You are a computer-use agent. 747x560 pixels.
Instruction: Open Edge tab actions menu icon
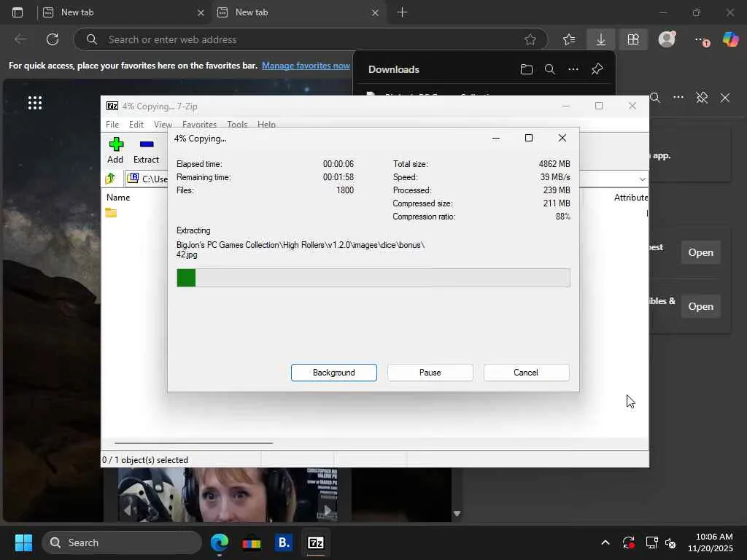click(18, 12)
